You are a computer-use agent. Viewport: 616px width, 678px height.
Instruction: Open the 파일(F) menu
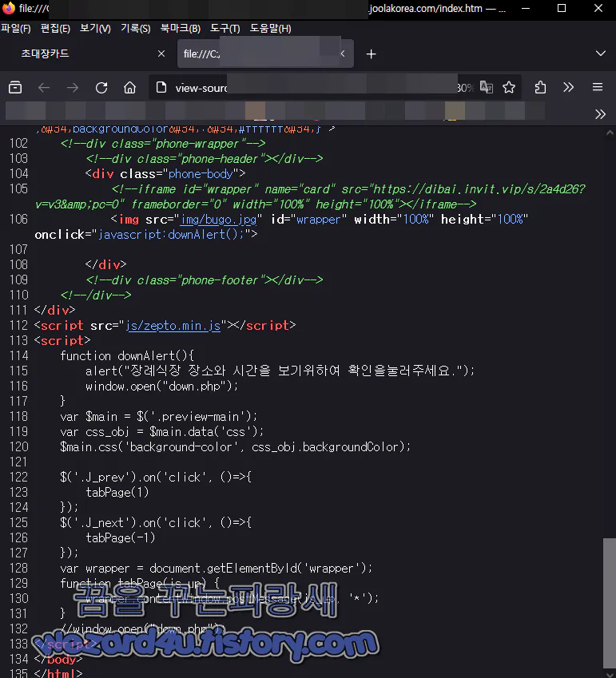(x=15, y=29)
